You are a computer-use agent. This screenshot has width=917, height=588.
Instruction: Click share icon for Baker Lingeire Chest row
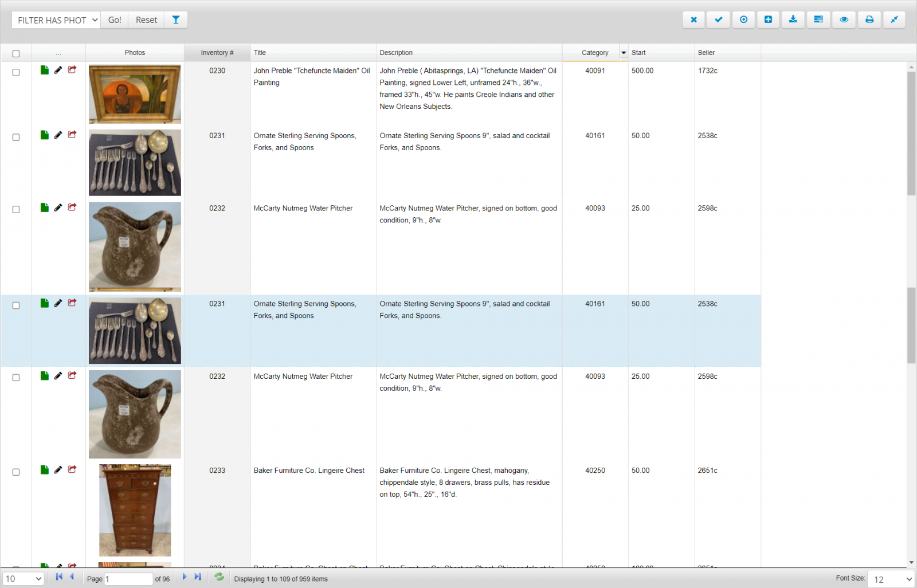72,469
